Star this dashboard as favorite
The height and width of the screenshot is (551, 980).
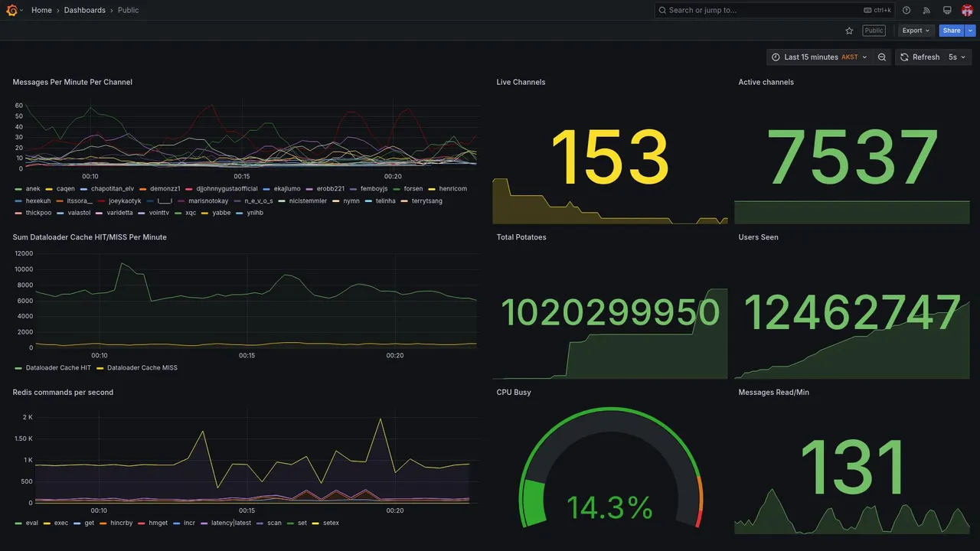point(849,31)
